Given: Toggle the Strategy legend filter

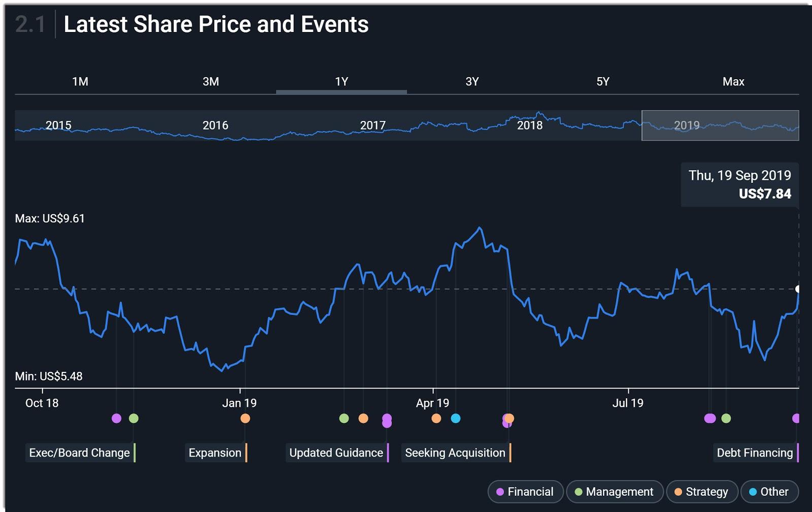Looking at the screenshot, I should (x=701, y=492).
